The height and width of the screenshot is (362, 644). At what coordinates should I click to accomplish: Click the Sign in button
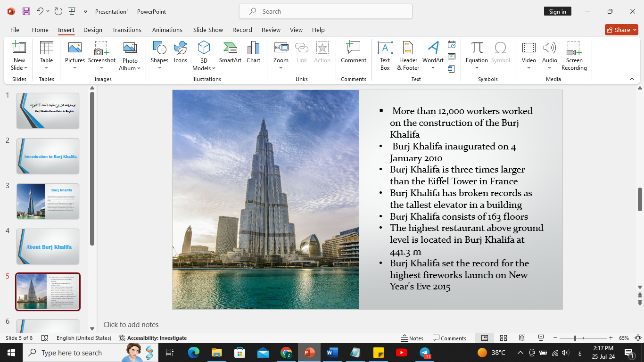pos(557,11)
